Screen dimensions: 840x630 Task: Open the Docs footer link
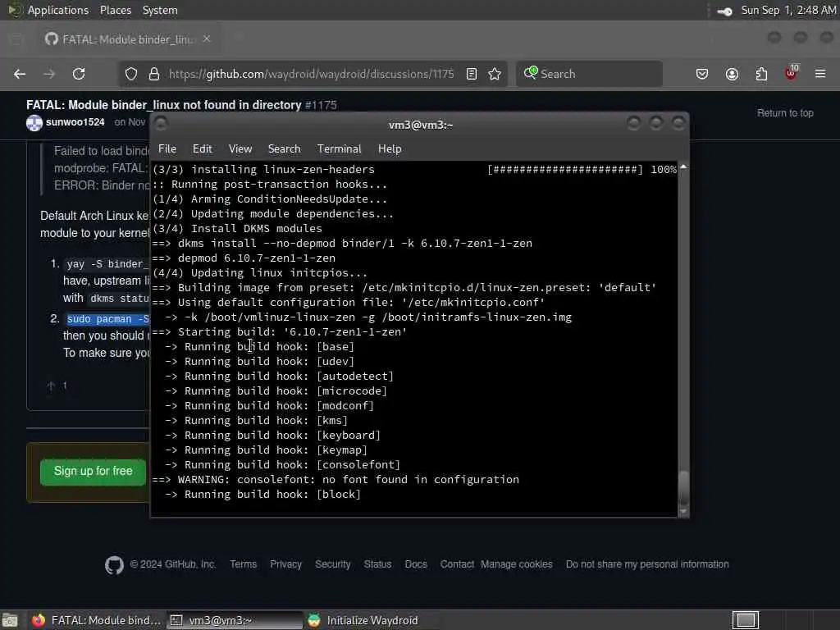(416, 564)
